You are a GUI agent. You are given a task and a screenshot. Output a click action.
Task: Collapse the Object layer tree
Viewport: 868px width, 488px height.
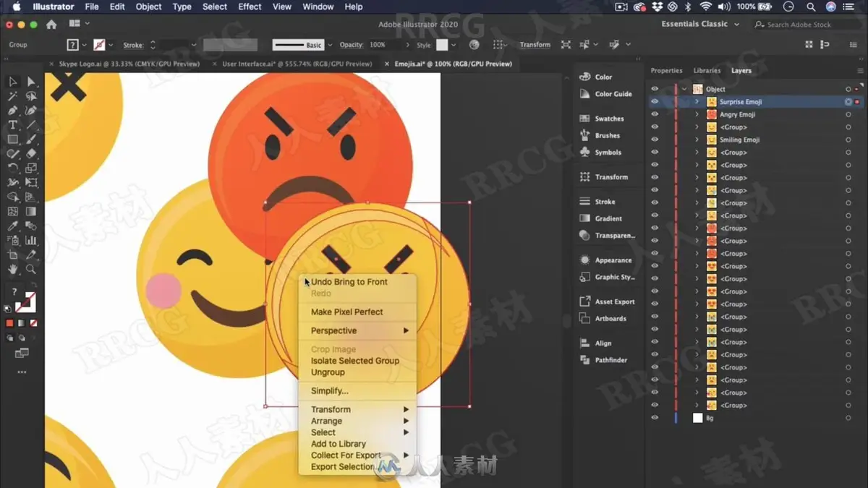pos(684,89)
